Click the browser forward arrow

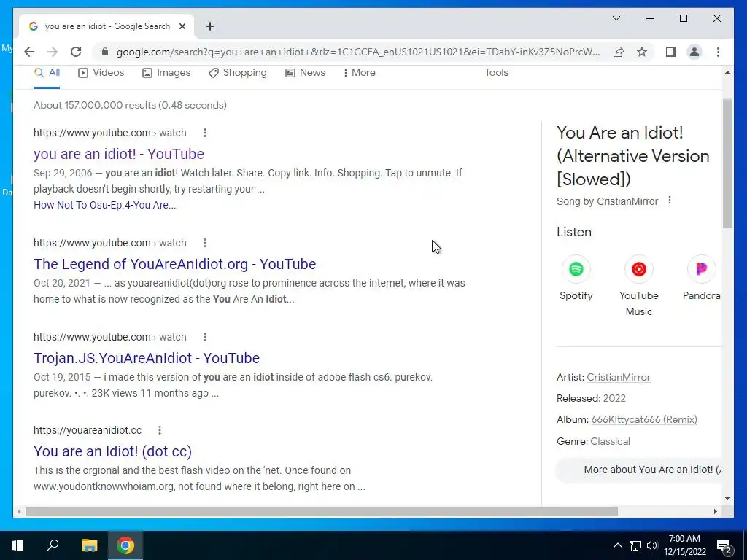coord(53,52)
